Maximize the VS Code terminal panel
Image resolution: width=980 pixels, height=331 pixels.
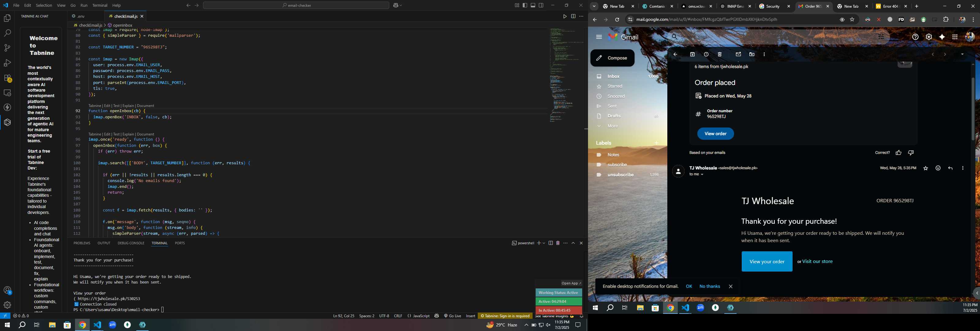[x=573, y=243]
